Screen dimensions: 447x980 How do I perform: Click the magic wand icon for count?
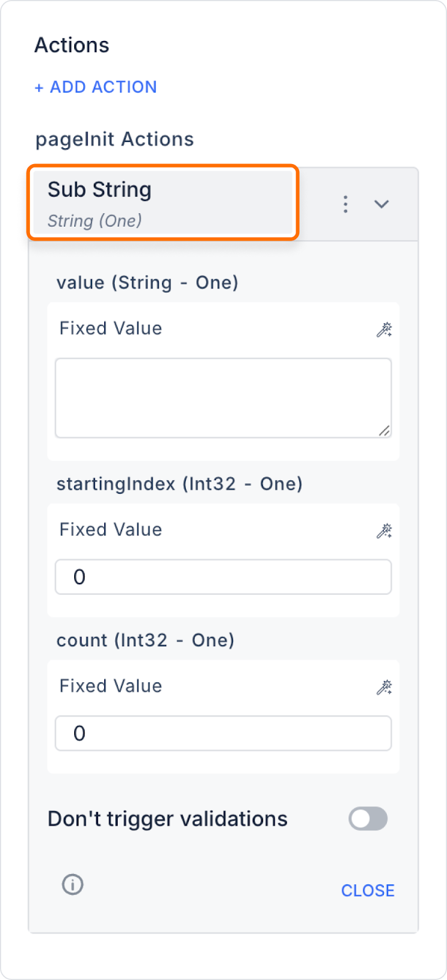(384, 687)
